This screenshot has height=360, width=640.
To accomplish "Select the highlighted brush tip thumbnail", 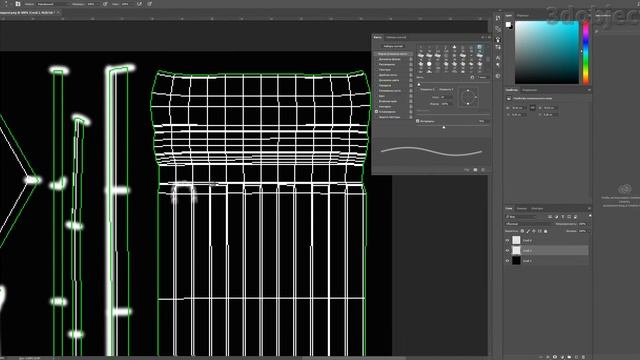I will click(479, 48).
